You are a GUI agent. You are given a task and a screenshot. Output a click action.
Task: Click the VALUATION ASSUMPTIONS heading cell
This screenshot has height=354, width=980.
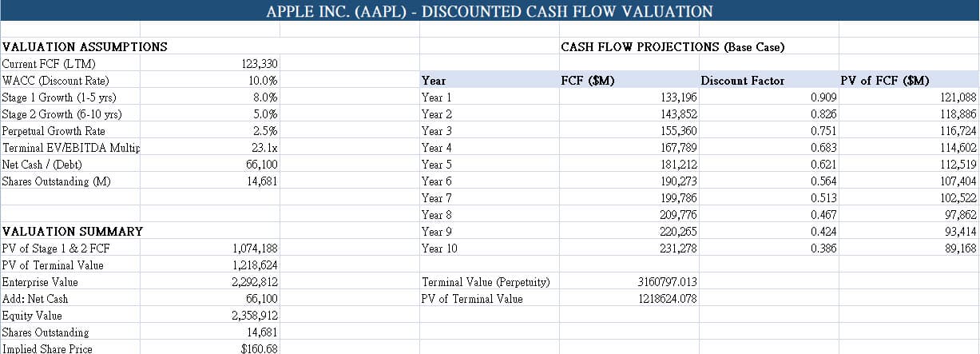tap(85, 47)
